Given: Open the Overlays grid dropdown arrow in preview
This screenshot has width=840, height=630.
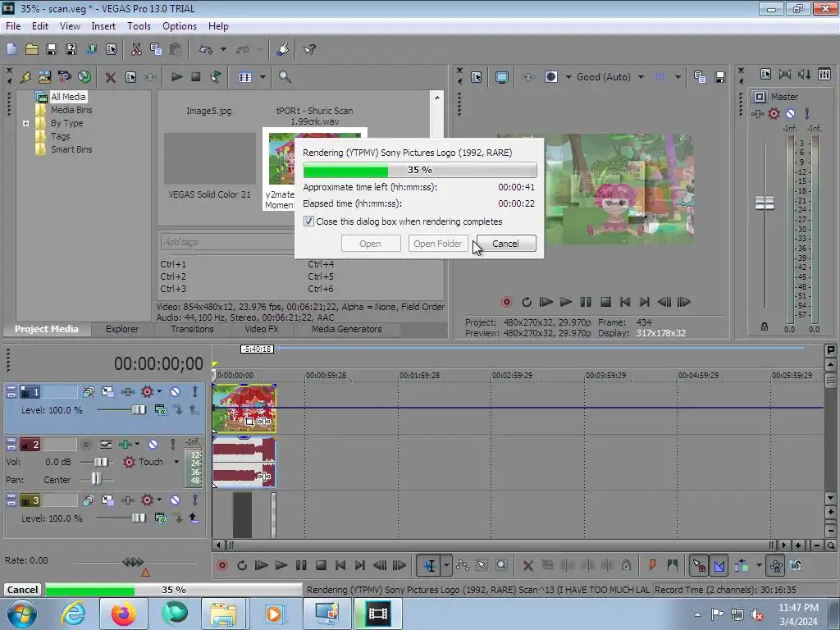Looking at the screenshot, I should pyautogui.click(x=678, y=77).
